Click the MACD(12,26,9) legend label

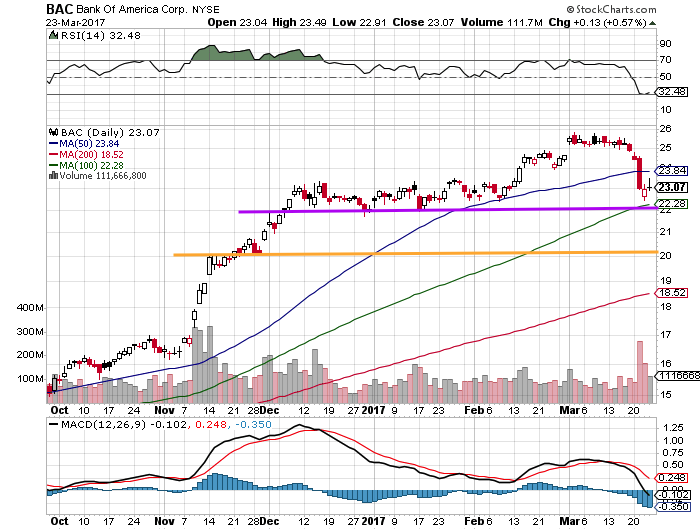coord(104,425)
